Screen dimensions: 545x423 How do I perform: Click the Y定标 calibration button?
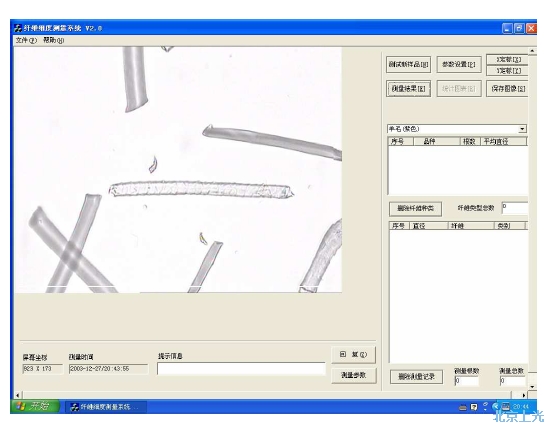(507, 71)
